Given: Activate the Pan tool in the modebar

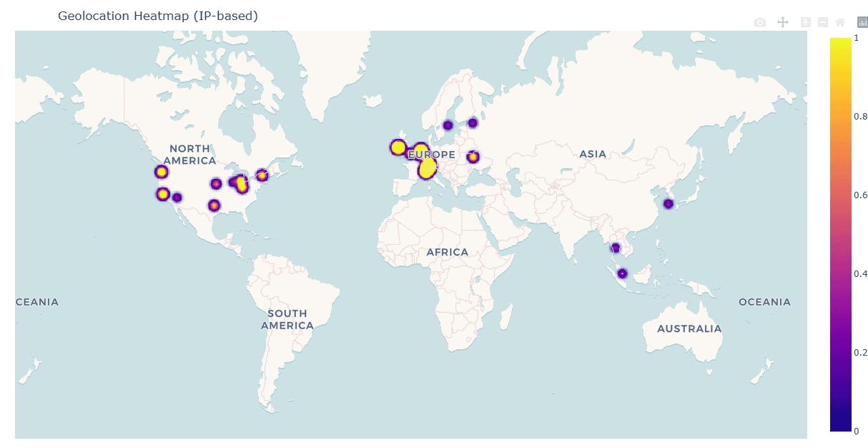Looking at the screenshot, I should point(783,22).
